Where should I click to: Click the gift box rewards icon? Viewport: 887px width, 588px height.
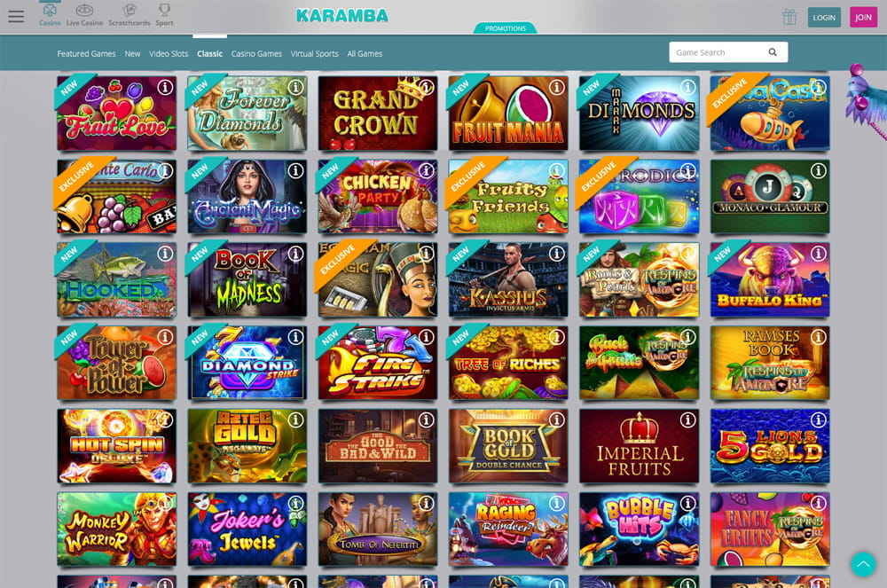789,17
